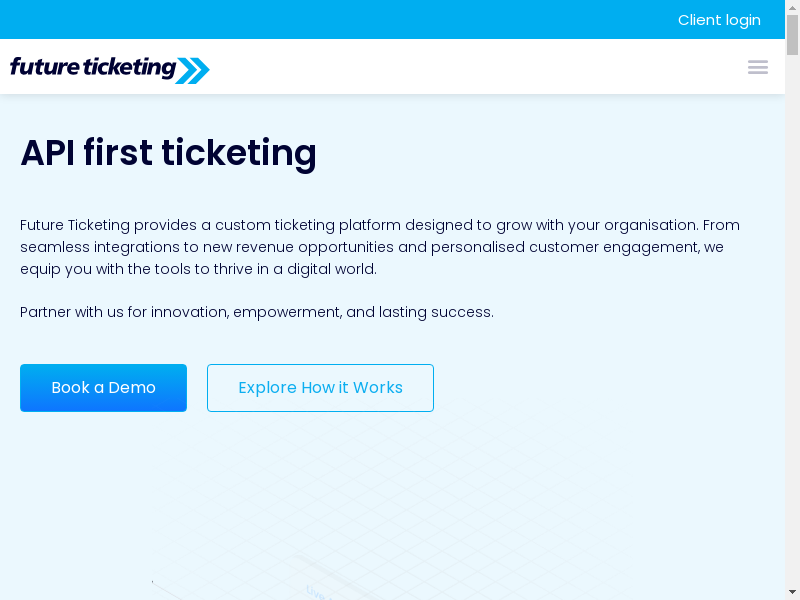Click empty space right of Explore button
The image size is (800, 600).
pos(600,388)
